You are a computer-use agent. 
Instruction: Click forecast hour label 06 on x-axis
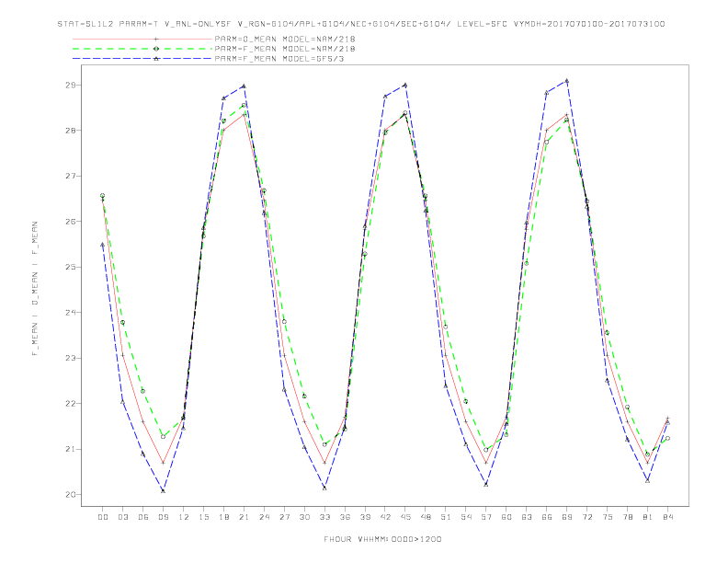point(143,517)
